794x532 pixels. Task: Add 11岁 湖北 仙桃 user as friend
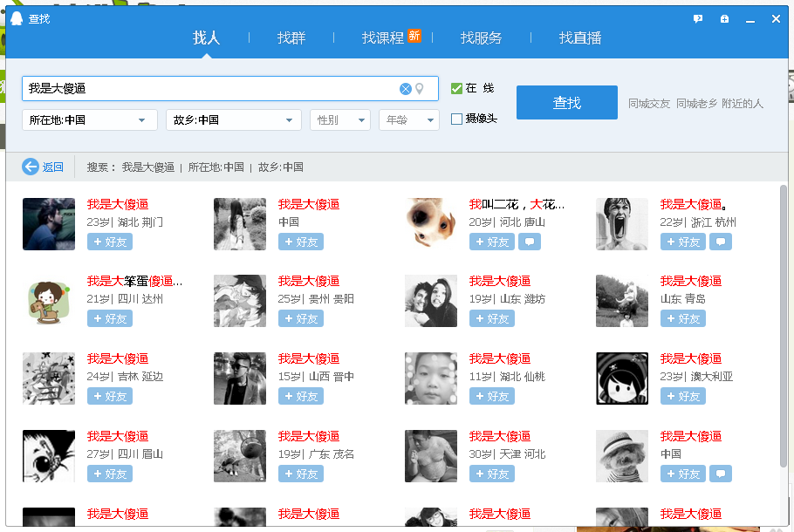pos(492,396)
